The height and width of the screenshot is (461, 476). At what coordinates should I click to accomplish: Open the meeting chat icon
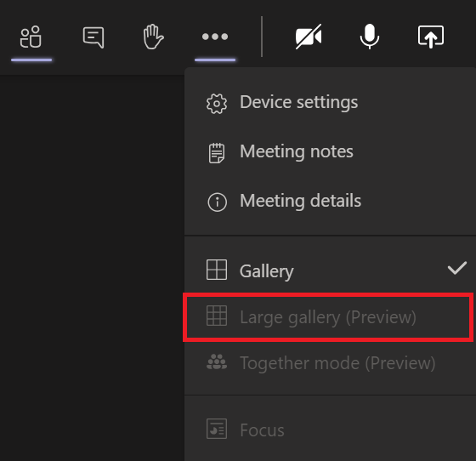(93, 37)
